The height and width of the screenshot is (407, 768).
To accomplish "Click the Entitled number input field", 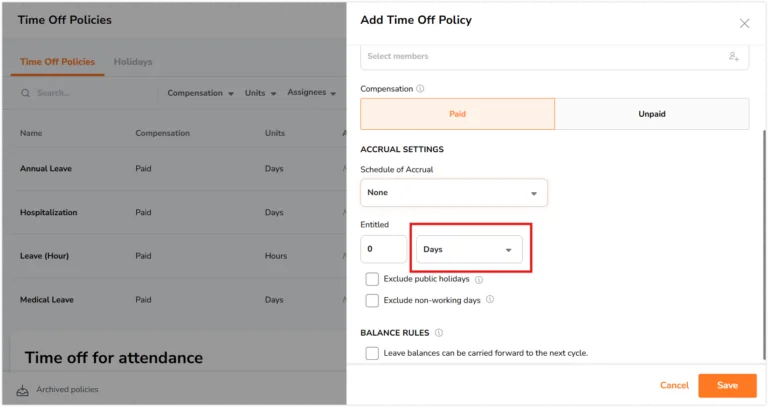I will pos(384,249).
